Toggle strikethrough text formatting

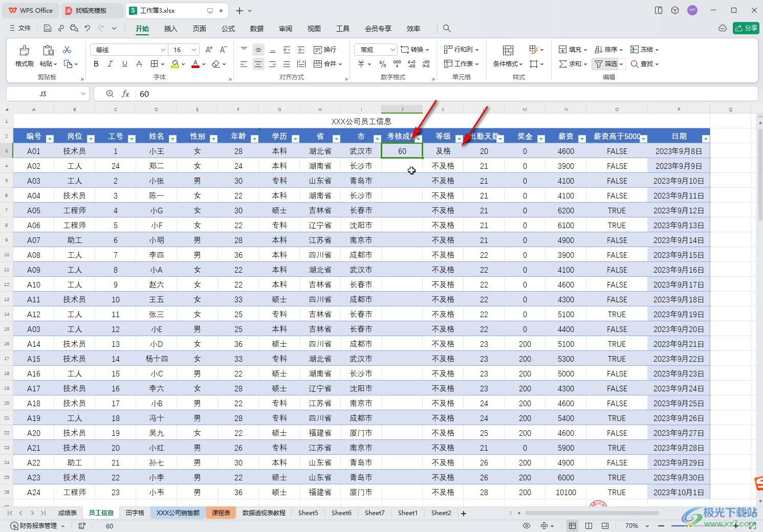tap(139, 64)
